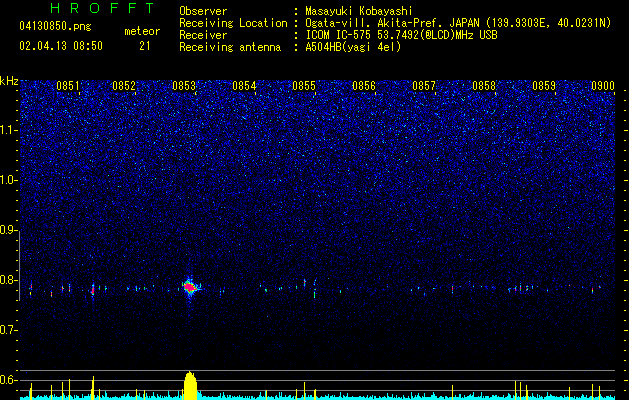Click the 0900 time marker
The width and height of the screenshot is (629, 400).
pos(603,86)
